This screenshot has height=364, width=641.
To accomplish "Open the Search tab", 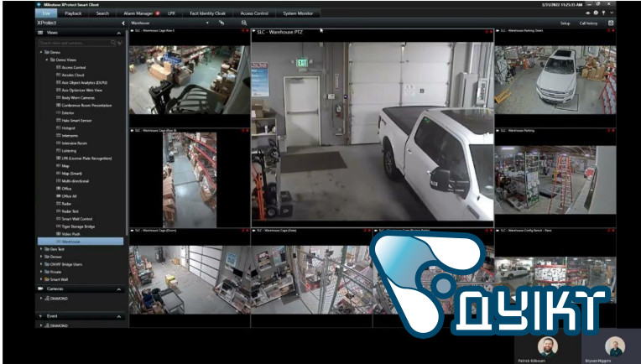I will coord(102,13).
